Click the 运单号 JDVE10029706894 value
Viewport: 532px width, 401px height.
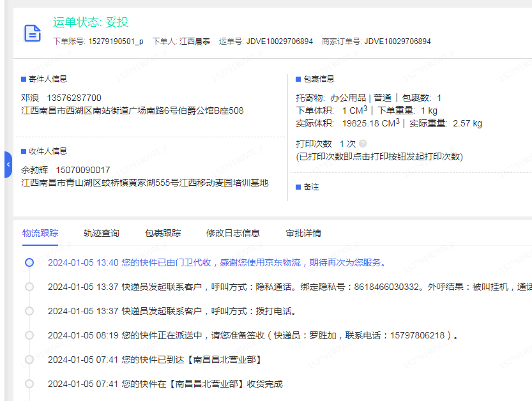(x=280, y=42)
